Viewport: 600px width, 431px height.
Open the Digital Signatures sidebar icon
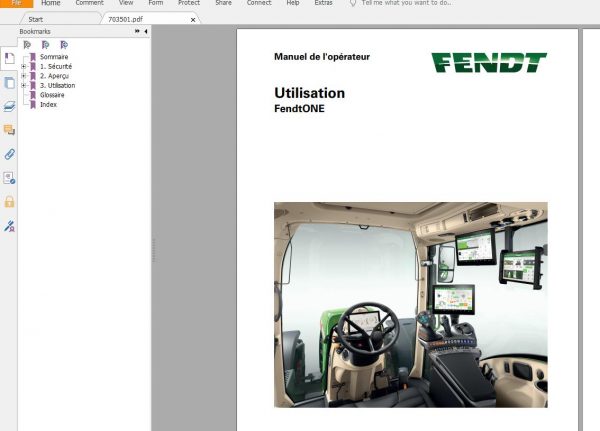click(x=9, y=178)
